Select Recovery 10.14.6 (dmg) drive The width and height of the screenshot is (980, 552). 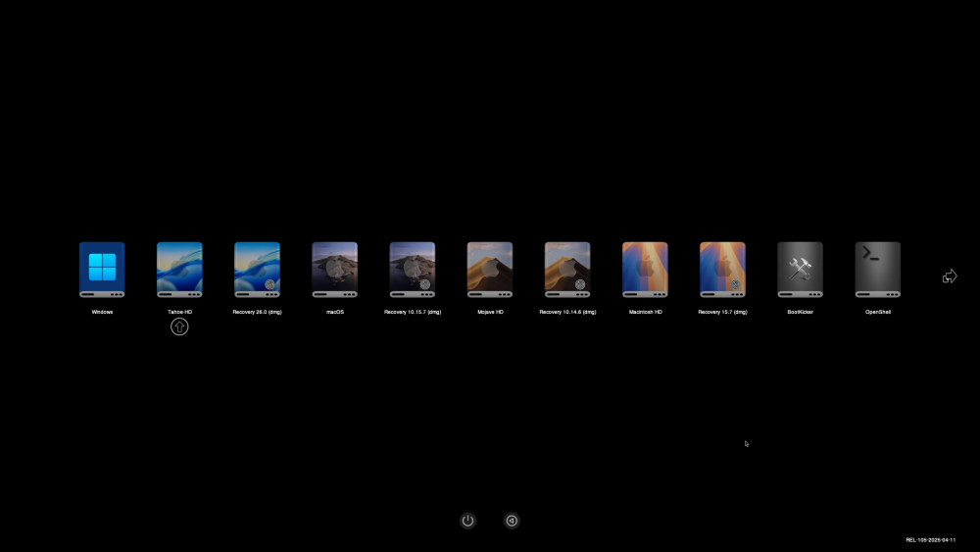pos(566,270)
